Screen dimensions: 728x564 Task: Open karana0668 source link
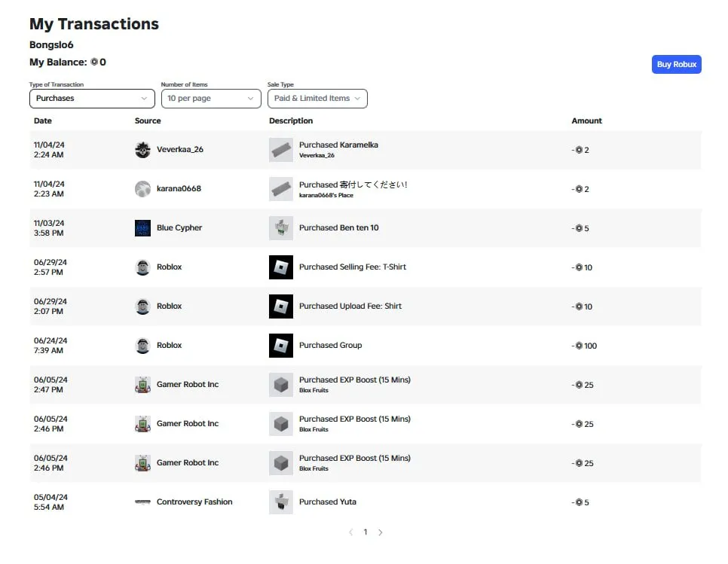pos(179,188)
